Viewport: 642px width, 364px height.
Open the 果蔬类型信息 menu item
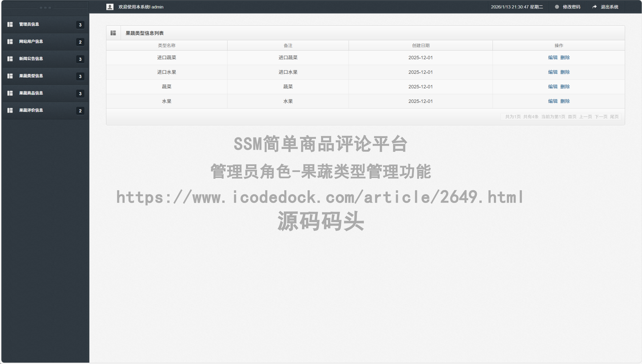[31, 76]
